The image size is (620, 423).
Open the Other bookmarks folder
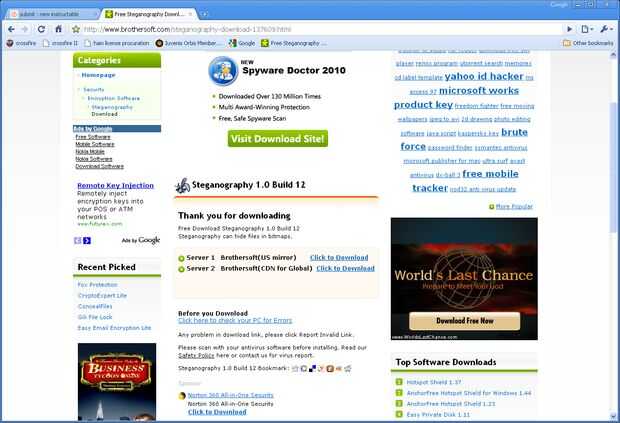coord(588,43)
